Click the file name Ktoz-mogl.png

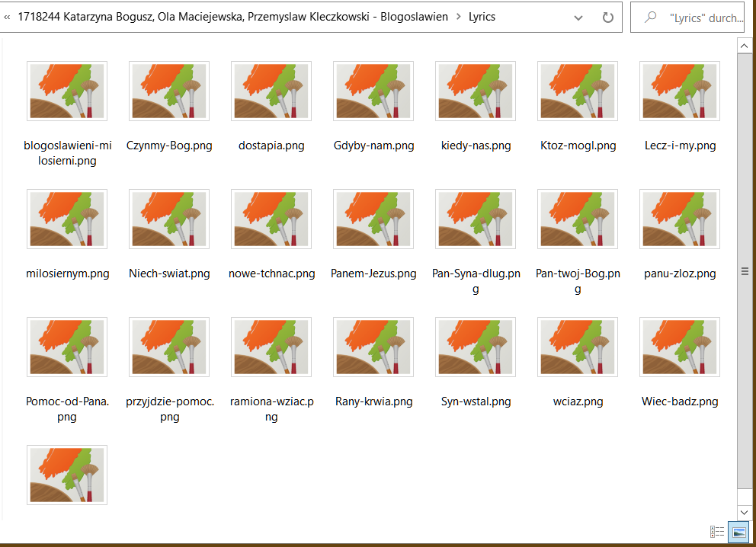pos(578,146)
